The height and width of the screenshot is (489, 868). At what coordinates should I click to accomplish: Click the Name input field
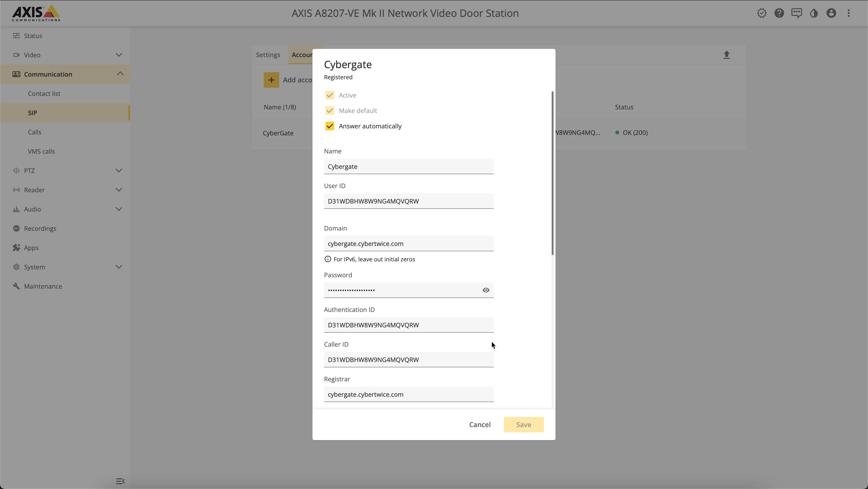pos(409,167)
